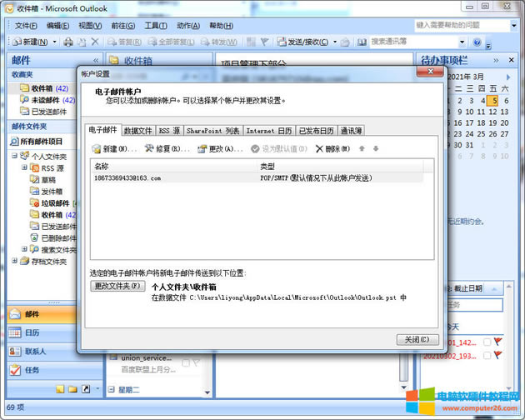
Task: Click the Repair account wrench icon
Action: click(x=149, y=148)
